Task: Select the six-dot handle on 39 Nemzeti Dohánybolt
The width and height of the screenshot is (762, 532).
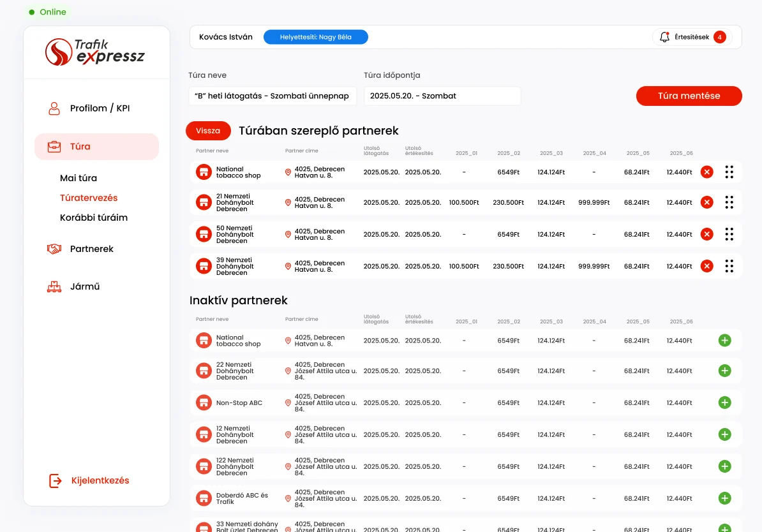Action: 729,266
